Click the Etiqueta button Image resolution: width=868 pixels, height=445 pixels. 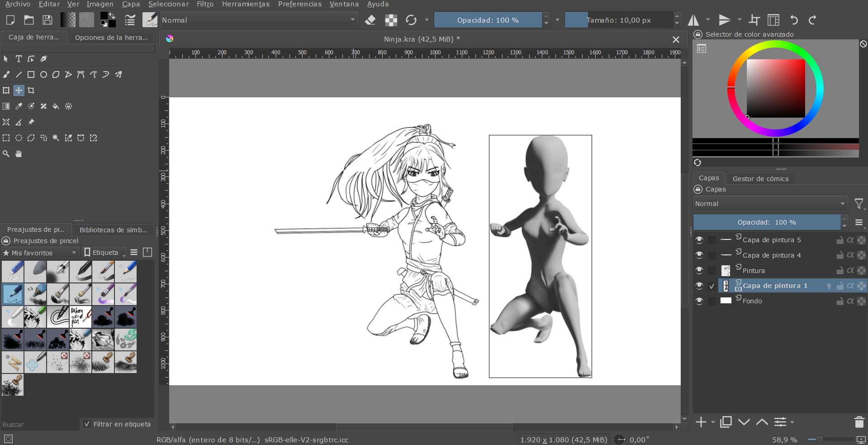pyautogui.click(x=104, y=253)
